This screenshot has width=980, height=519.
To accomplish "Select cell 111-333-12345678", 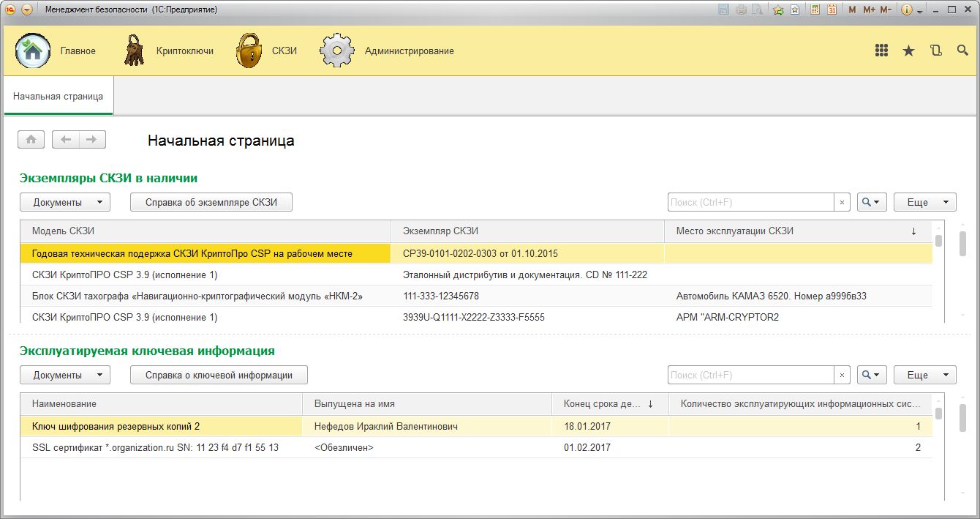I will pyautogui.click(x=528, y=296).
